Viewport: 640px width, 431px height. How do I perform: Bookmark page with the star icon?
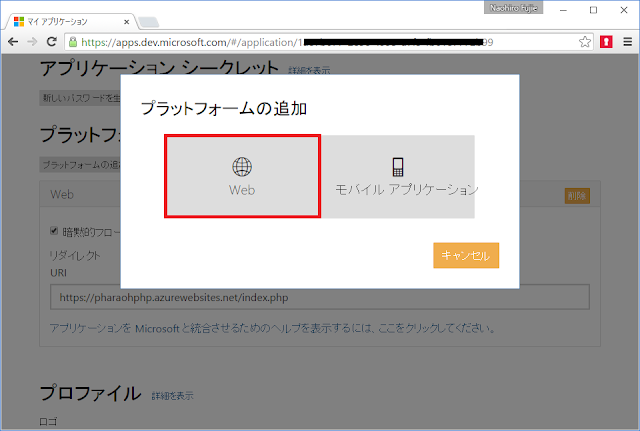click(584, 42)
